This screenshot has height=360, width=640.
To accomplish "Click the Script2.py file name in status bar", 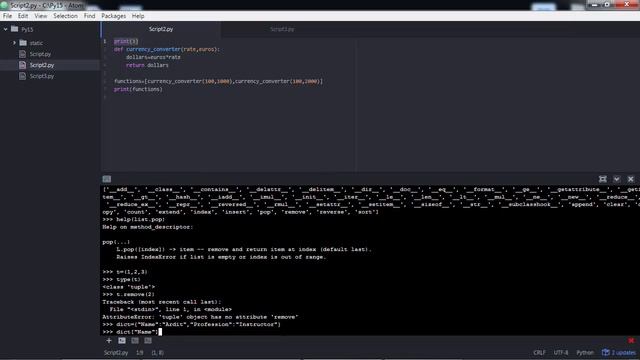I will click(x=116, y=353).
